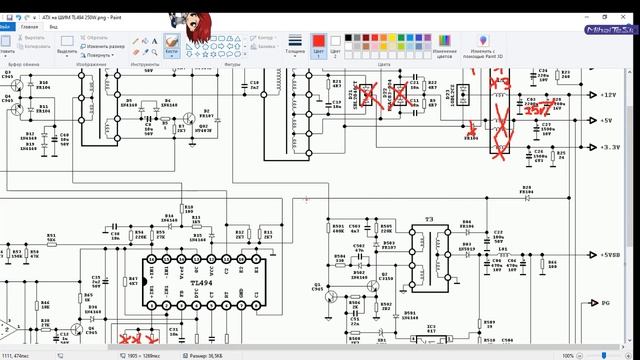Click the '100%' zoom level text

568,356
